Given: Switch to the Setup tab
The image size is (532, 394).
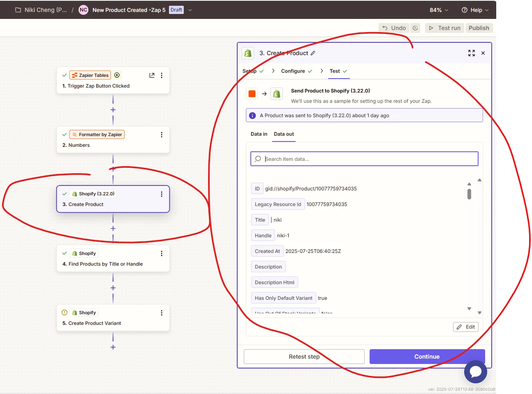Looking at the screenshot, I should (x=253, y=71).
